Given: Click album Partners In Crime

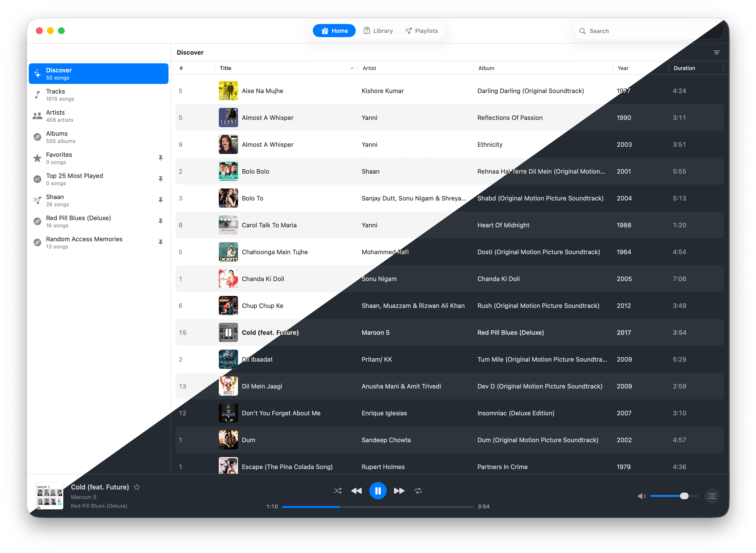Looking at the screenshot, I should (502, 467).
